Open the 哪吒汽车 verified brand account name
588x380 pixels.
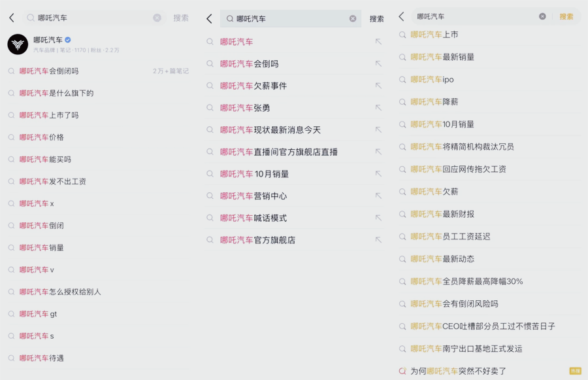pos(48,40)
